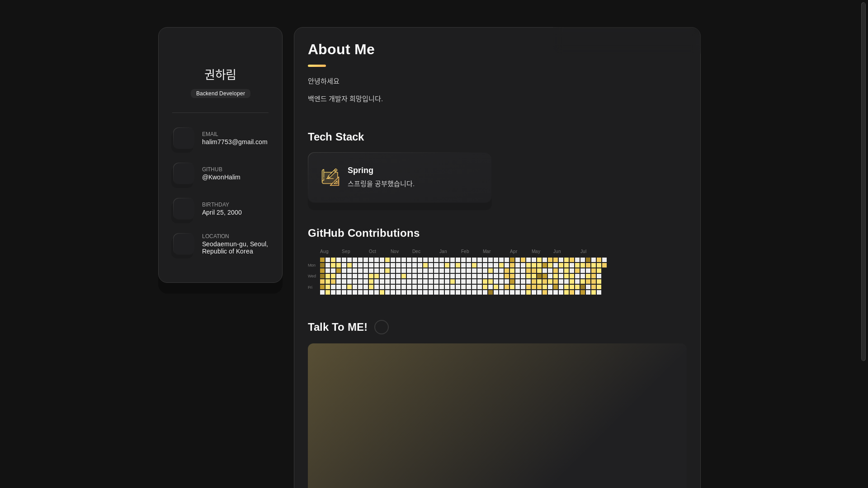Click the April 25, 2000 birthday text
The width and height of the screenshot is (868, 488).
point(222,212)
